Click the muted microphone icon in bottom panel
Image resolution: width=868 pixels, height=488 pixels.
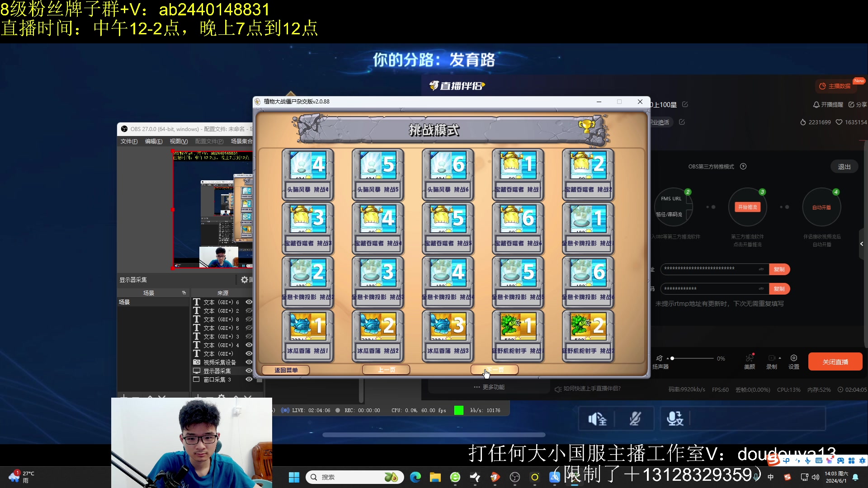click(x=635, y=419)
